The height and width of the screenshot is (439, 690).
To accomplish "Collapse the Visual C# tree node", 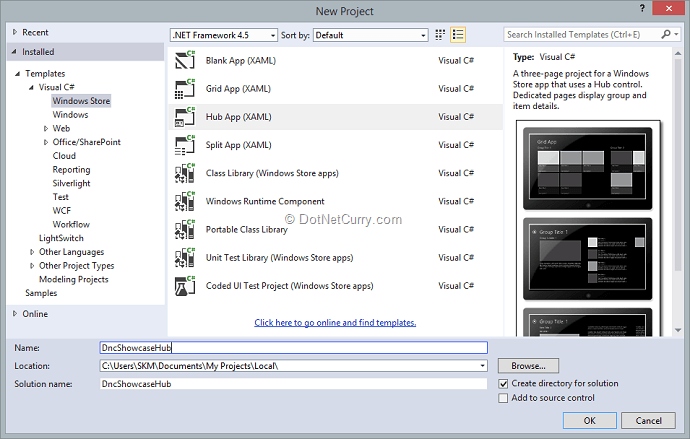I will (x=31, y=87).
